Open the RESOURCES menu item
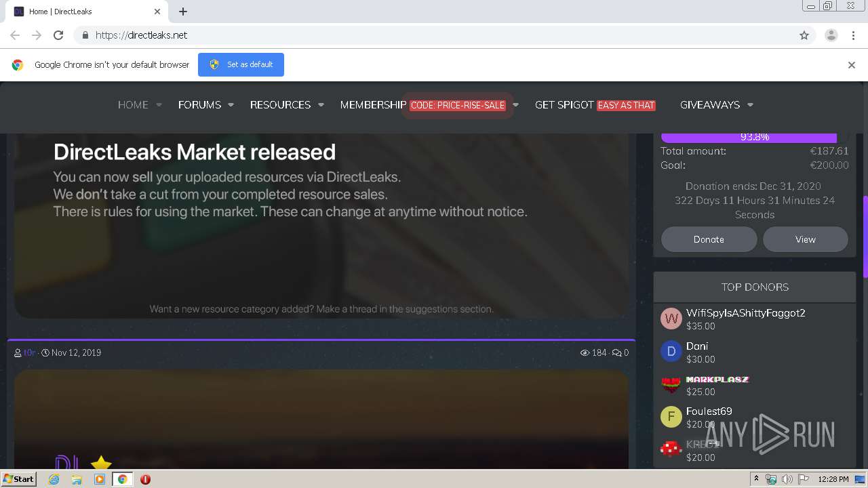Screen dimensions: 868x488 click(x=280, y=105)
